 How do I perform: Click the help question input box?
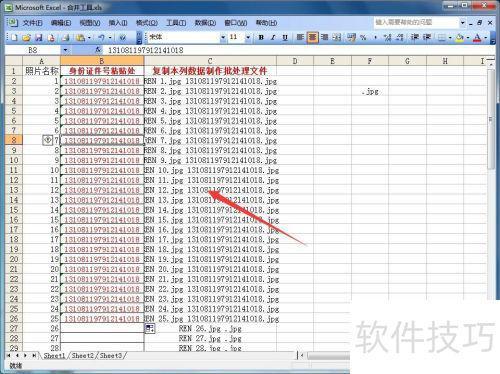pos(416,22)
